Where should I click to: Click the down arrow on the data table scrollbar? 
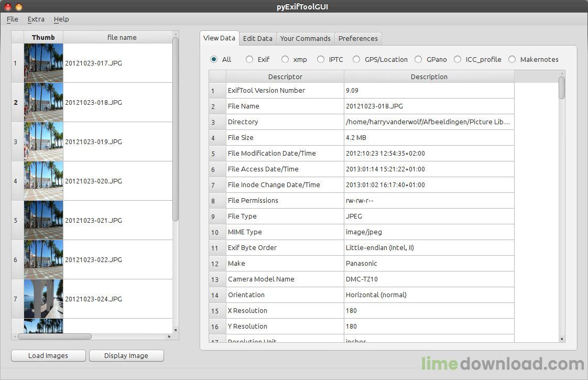tap(562, 340)
